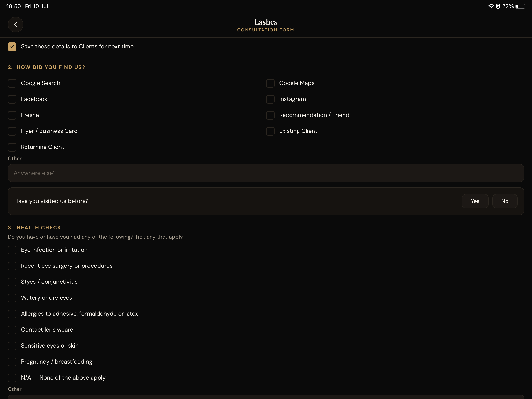This screenshot has height=399, width=532.
Task: Tick Sensitive eyes or skin
Action: [x=12, y=346]
